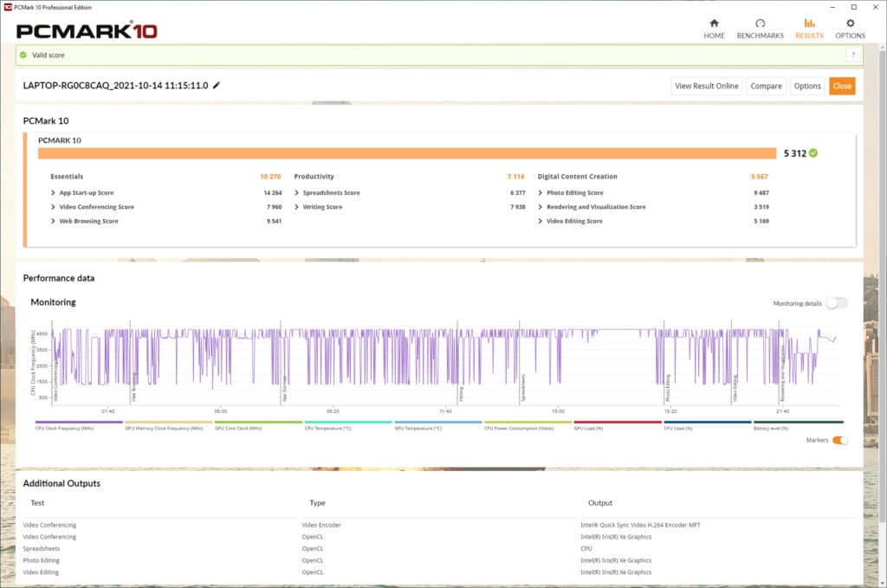Click the question mark help icon

pyautogui.click(x=853, y=55)
